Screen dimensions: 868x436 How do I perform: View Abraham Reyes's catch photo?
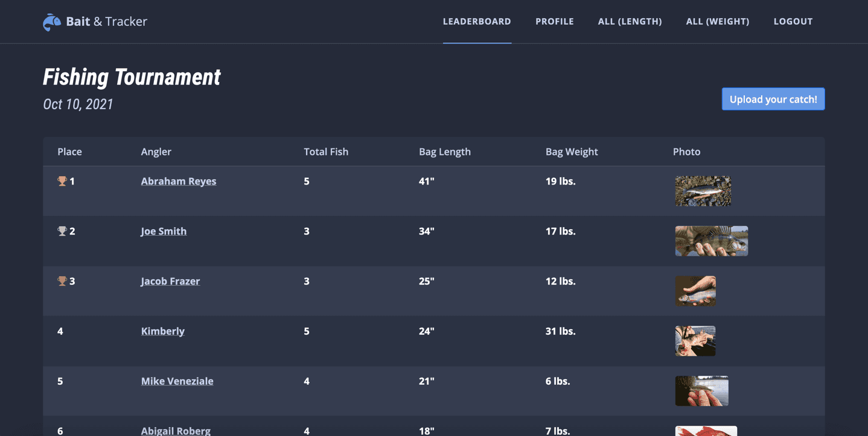[703, 191]
